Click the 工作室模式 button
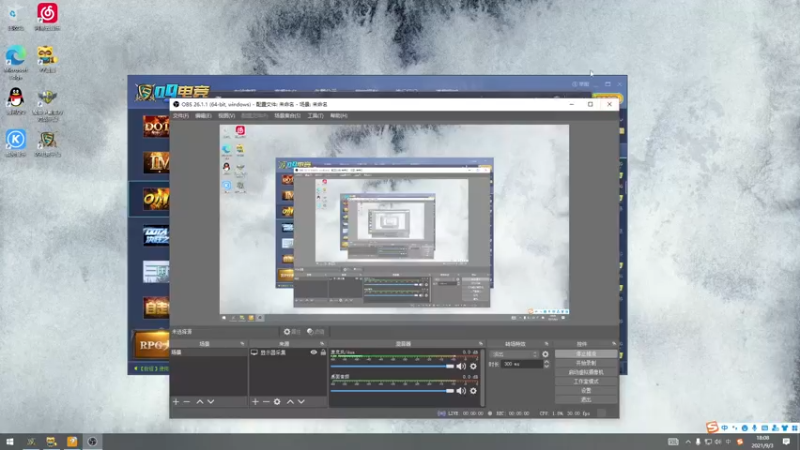Screen dimensions: 800x450 [586, 381]
